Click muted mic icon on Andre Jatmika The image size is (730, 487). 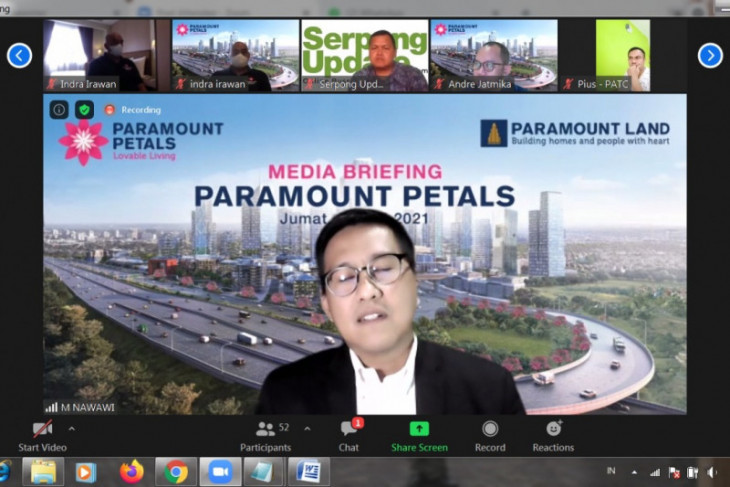click(x=439, y=84)
